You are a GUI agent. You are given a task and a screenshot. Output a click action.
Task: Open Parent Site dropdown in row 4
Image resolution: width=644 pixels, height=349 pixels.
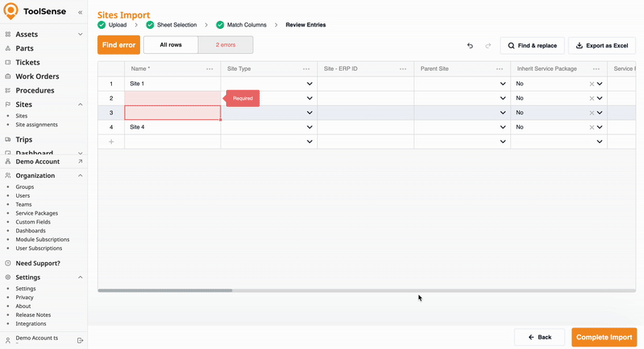pyautogui.click(x=502, y=127)
